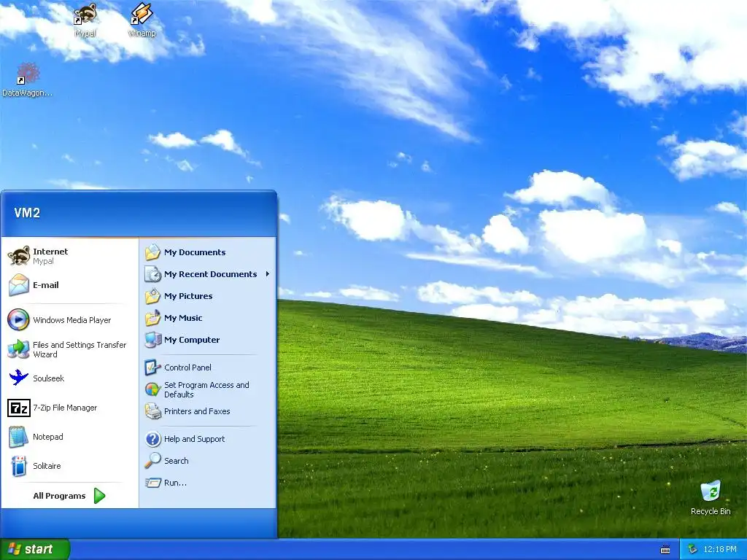Open My Computer
This screenshot has height=560, width=747.
point(207,340)
